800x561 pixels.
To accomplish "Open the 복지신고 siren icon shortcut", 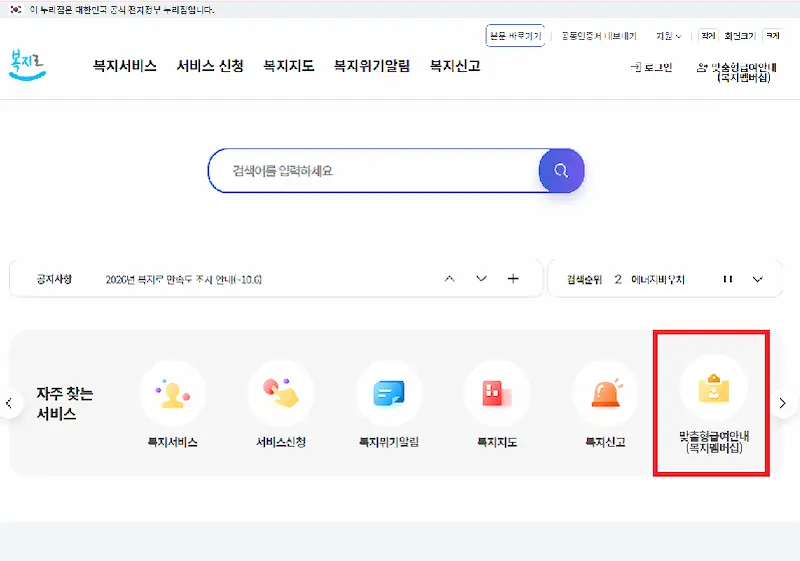I will point(606,393).
